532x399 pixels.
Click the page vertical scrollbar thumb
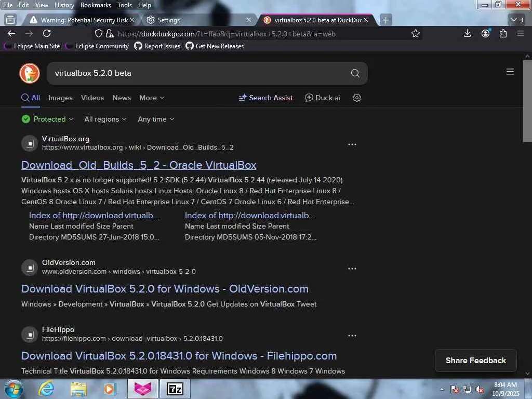[x=527, y=101]
